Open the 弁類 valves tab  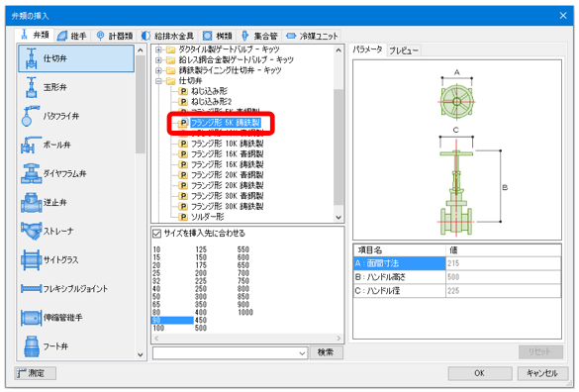click(x=35, y=35)
